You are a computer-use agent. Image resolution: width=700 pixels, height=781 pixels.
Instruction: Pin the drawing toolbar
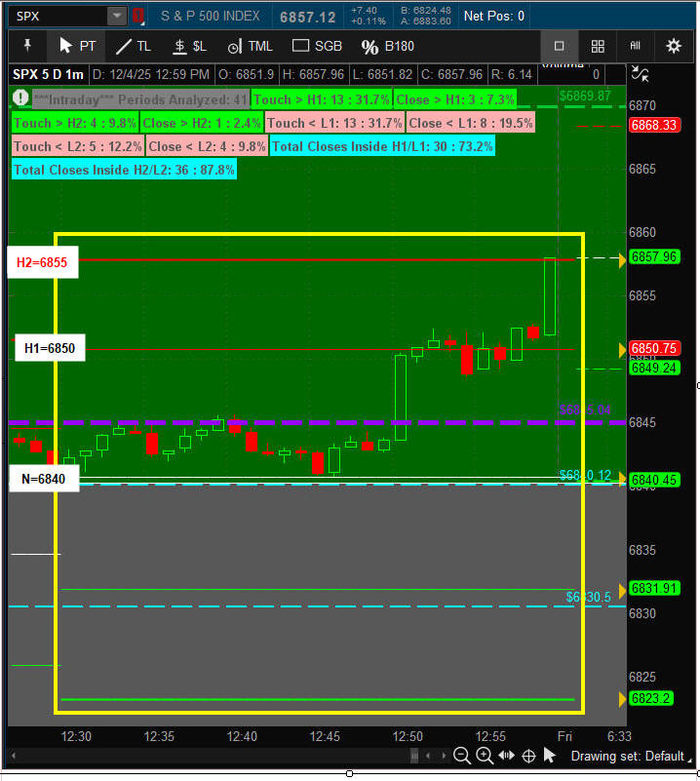(x=28, y=46)
